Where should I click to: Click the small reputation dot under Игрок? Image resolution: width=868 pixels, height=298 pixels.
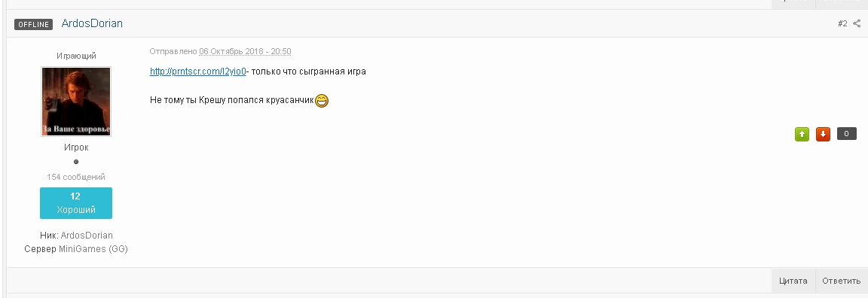click(76, 162)
